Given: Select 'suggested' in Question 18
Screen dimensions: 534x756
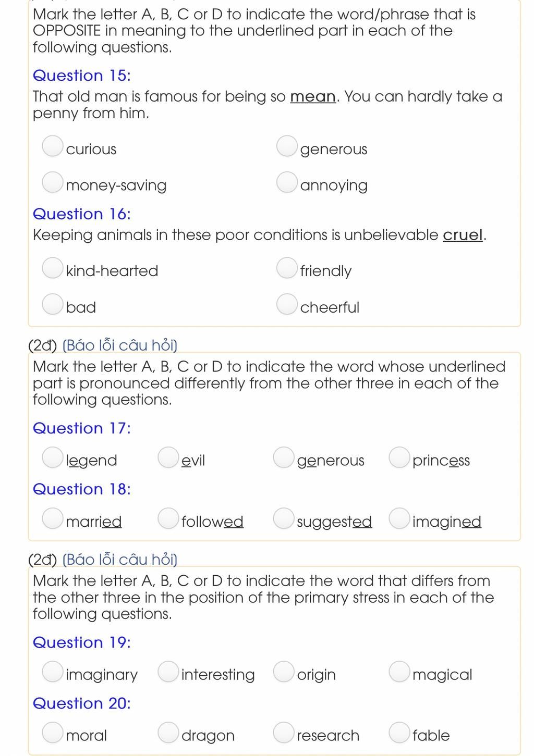Looking at the screenshot, I should coord(284,518).
